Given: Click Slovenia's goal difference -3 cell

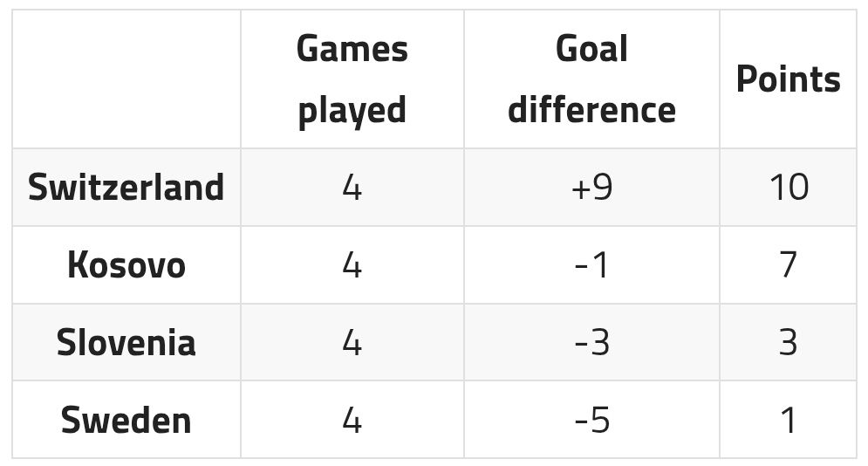Looking at the screenshot, I should [x=591, y=342].
